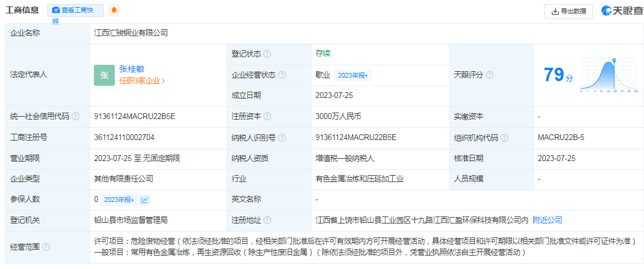The image size is (644, 269).
Task: Click 歇业 business status text
Action: pos(323,75)
